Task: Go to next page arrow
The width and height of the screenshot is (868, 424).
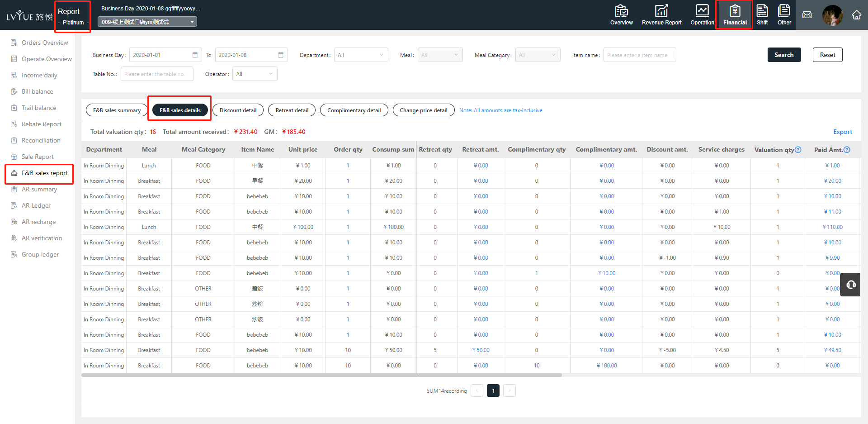Action: point(509,391)
